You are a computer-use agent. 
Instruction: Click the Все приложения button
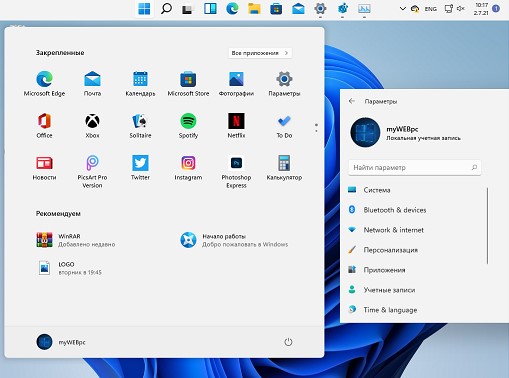click(260, 53)
